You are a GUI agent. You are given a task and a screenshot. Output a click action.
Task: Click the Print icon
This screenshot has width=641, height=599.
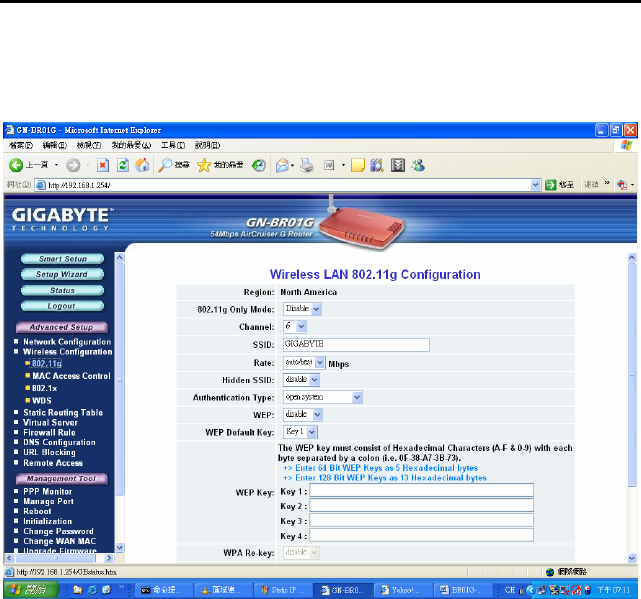coord(307,165)
